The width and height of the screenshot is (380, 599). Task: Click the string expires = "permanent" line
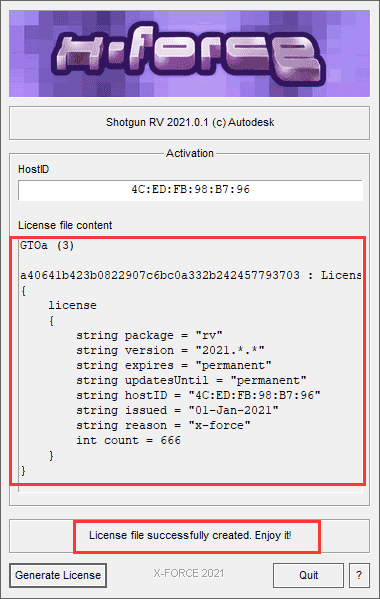pyautogui.click(x=174, y=365)
